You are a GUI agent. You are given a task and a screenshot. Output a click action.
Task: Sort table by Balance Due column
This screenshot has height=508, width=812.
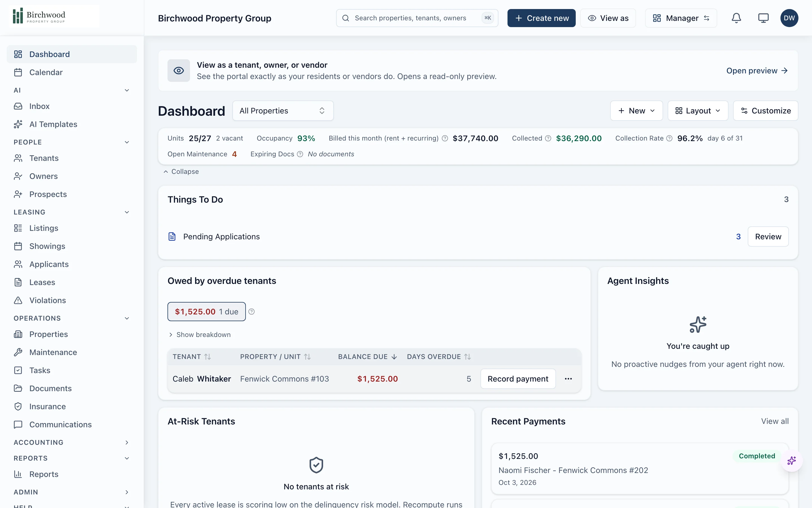pos(367,357)
